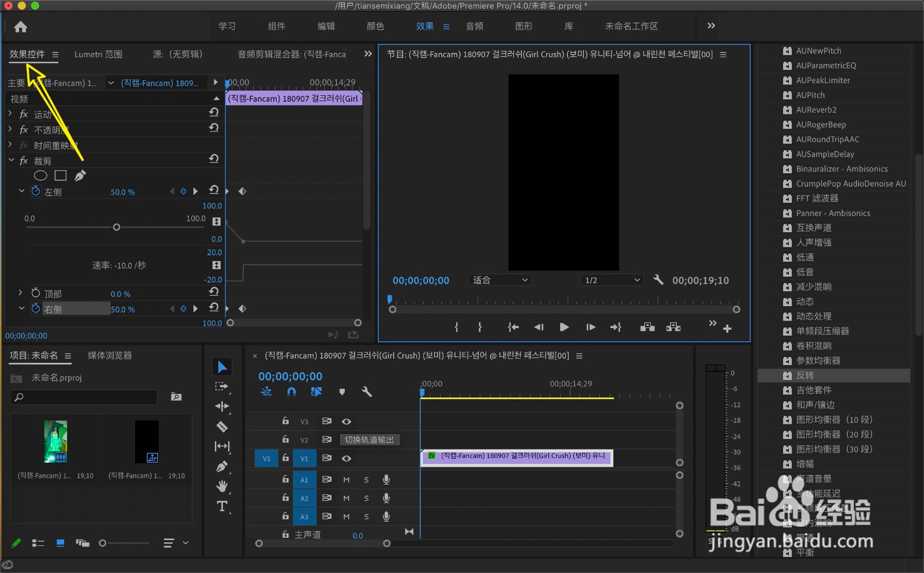Open the button editor plus icon
924x573 pixels.
tap(727, 329)
